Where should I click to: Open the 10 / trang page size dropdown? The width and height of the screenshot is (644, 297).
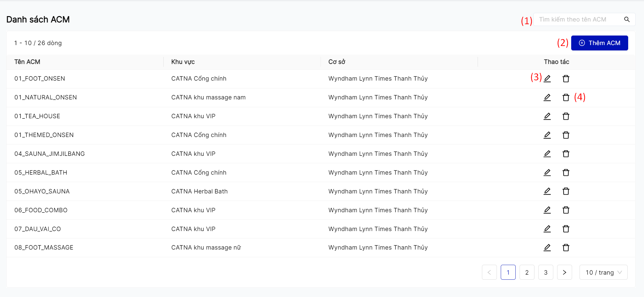(603, 272)
